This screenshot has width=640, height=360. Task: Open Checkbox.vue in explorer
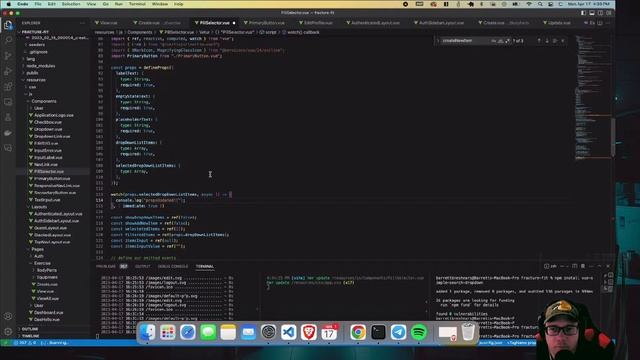click(48, 122)
